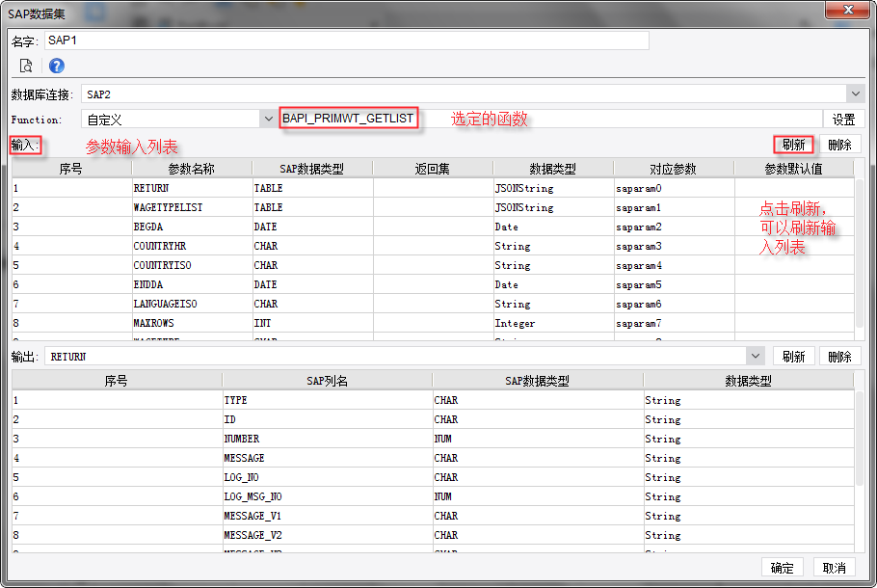The width and height of the screenshot is (877, 588).
Task: Click 删除 button for input list
Action: [839, 145]
